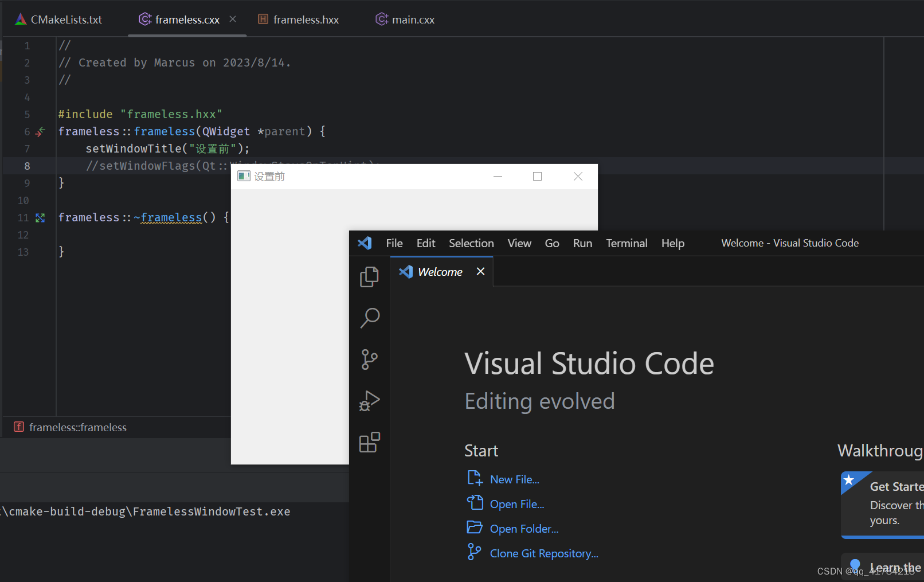
Task: Click the #include "frameless.hxx" line
Action: coord(140,114)
